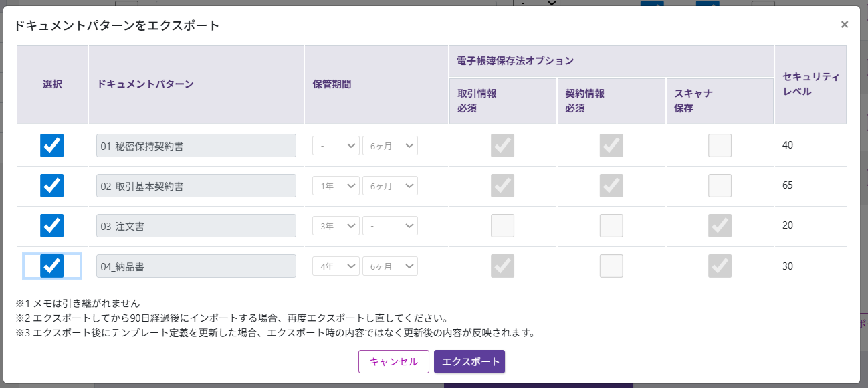Deselect the 04_納品書 row checkbox
The image size is (868, 388).
[52, 266]
